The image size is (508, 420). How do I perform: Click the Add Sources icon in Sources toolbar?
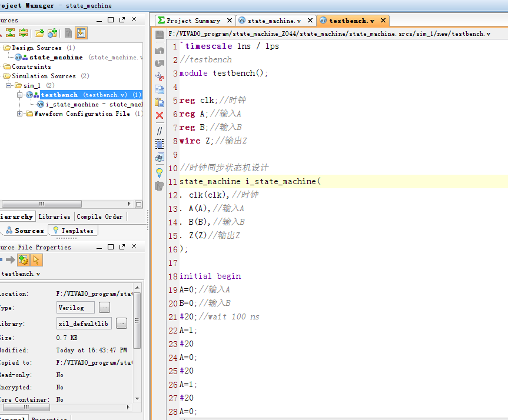pyautogui.click(x=52, y=33)
